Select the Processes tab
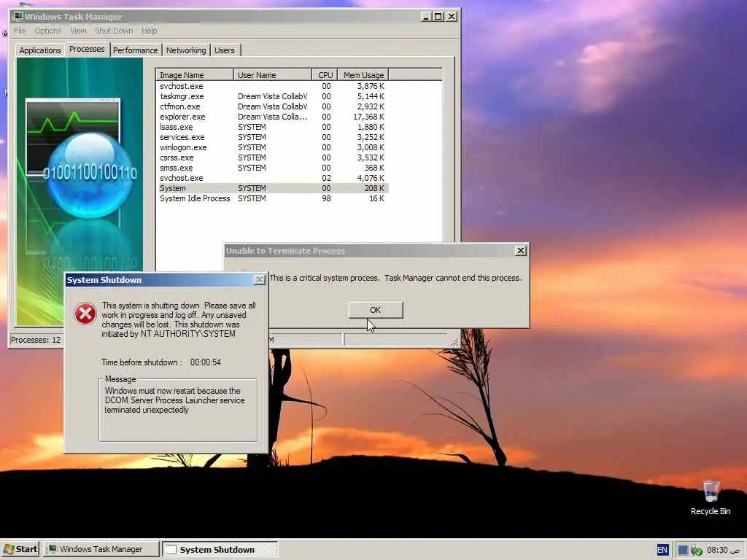Screen dimensions: 747x560 pyautogui.click(x=87, y=49)
